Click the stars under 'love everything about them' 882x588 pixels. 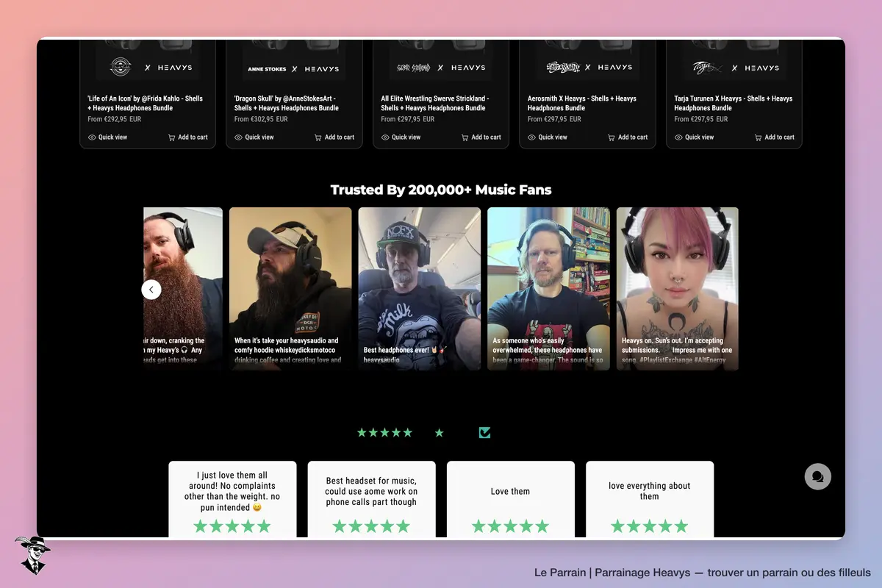[650, 526]
